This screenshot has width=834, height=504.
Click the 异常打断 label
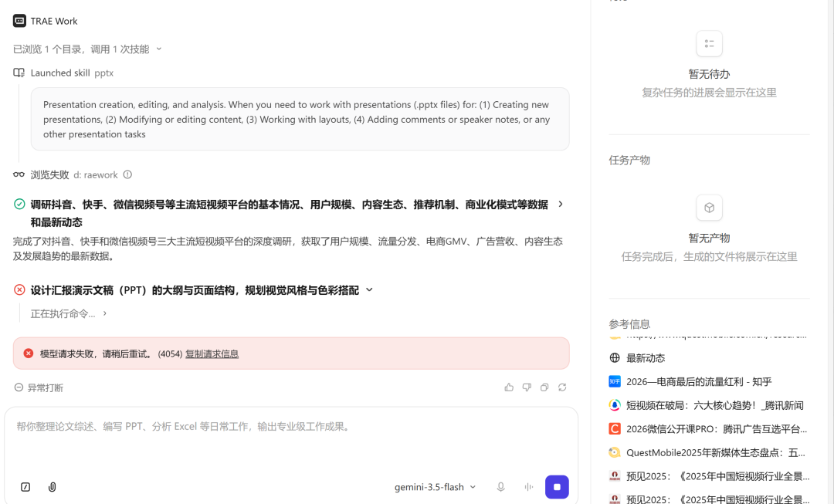(x=46, y=387)
